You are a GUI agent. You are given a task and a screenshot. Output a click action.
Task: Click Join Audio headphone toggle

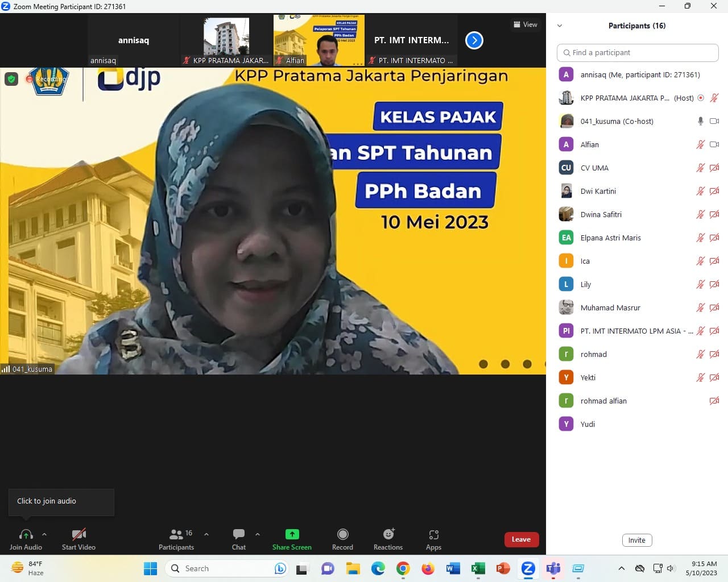click(x=26, y=535)
